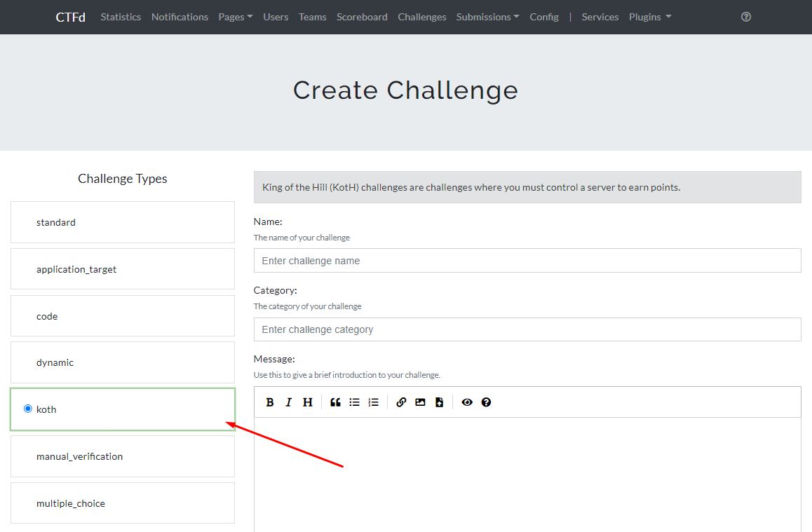Open the Submissions dropdown
Screen dimensions: 812x532
(x=487, y=17)
